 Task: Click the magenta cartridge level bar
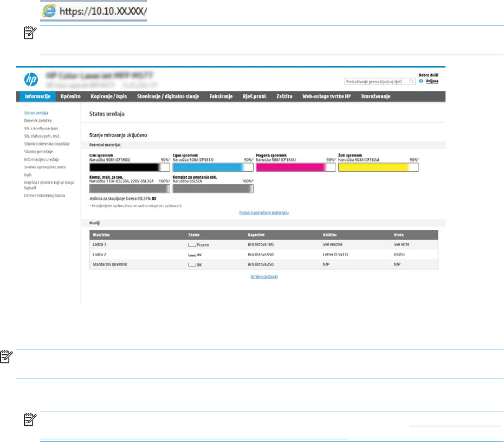296,167
